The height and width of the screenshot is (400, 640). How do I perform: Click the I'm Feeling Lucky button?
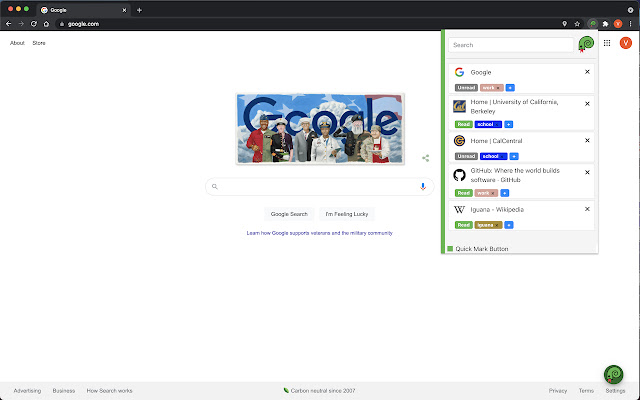pos(347,214)
